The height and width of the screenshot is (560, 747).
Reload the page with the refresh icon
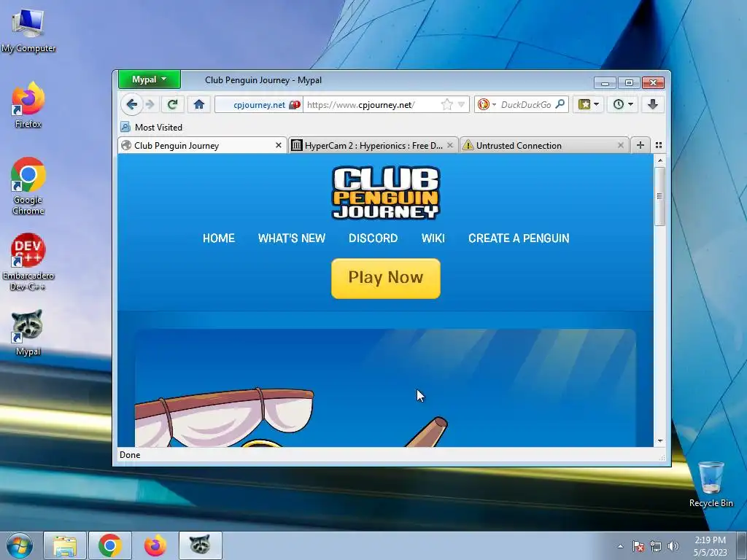(172, 104)
